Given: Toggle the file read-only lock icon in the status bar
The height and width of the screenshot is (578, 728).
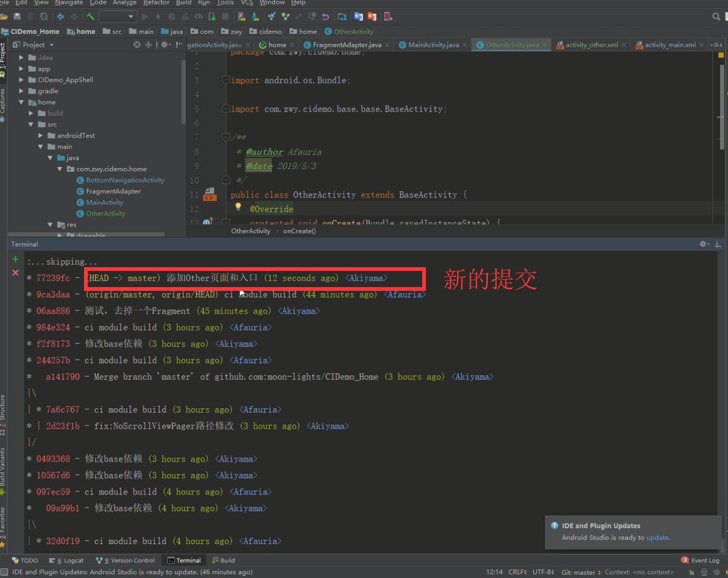Looking at the screenshot, I should pos(691,572).
